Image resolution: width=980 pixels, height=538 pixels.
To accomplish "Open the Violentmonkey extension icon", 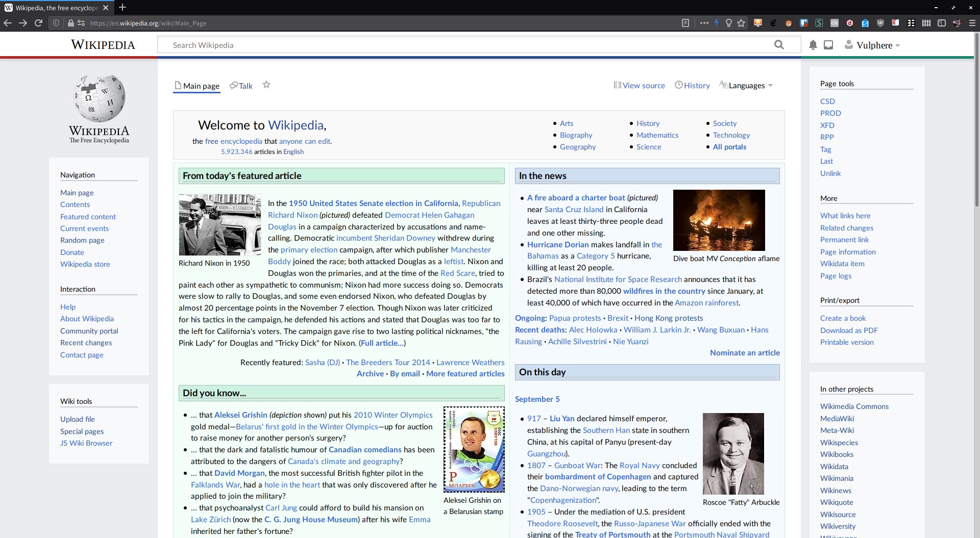I will 789,23.
